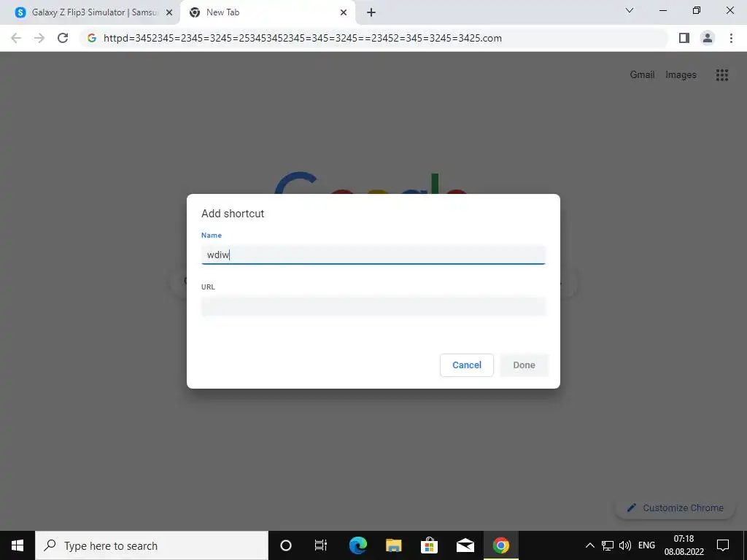The height and width of the screenshot is (560, 747).
Task: Click the browser forward arrow
Action: point(39,38)
